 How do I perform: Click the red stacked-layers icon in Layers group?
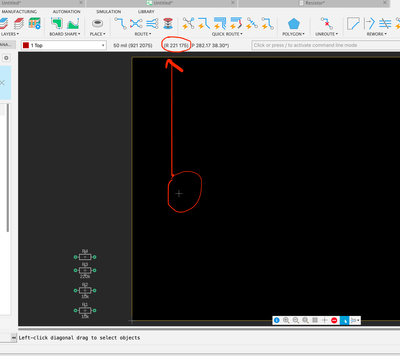tap(19, 23)
